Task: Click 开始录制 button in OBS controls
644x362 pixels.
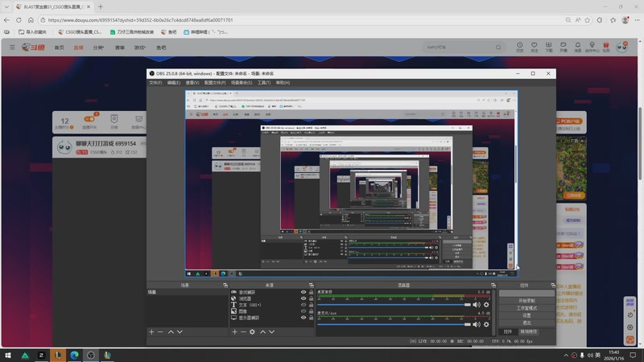Action: (x=526, y=300)
